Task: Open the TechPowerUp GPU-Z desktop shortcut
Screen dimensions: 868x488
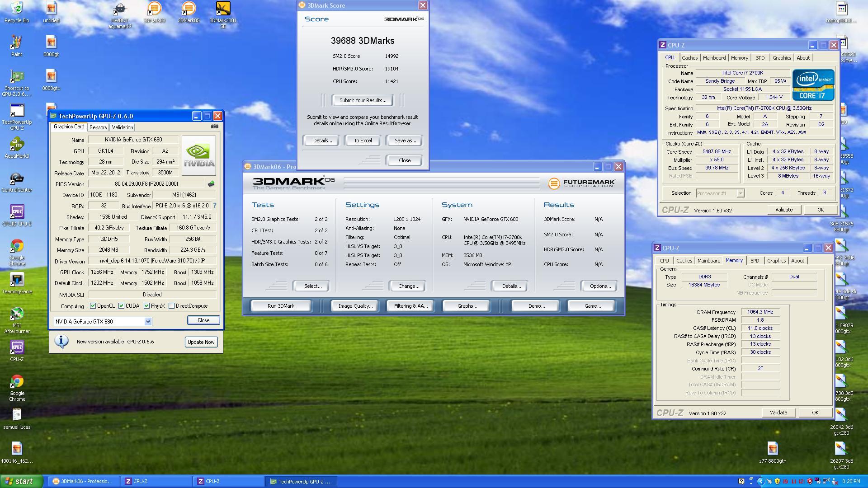Action: click(x=17, y=117)
